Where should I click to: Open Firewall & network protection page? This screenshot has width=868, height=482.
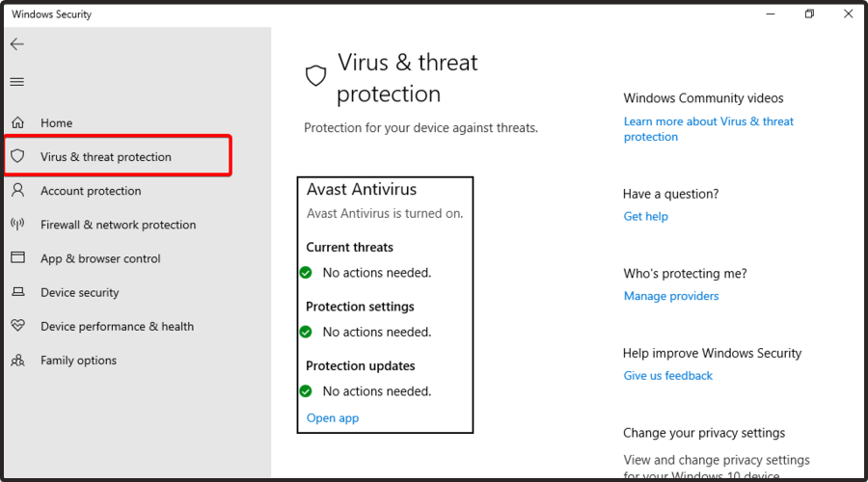coord(118,225)
